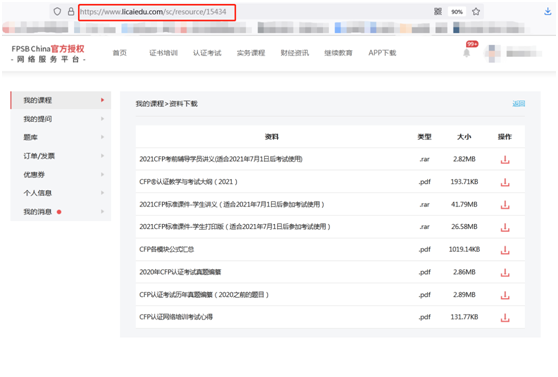Click the 90% zoom level indicator

[x=457, y=12]
